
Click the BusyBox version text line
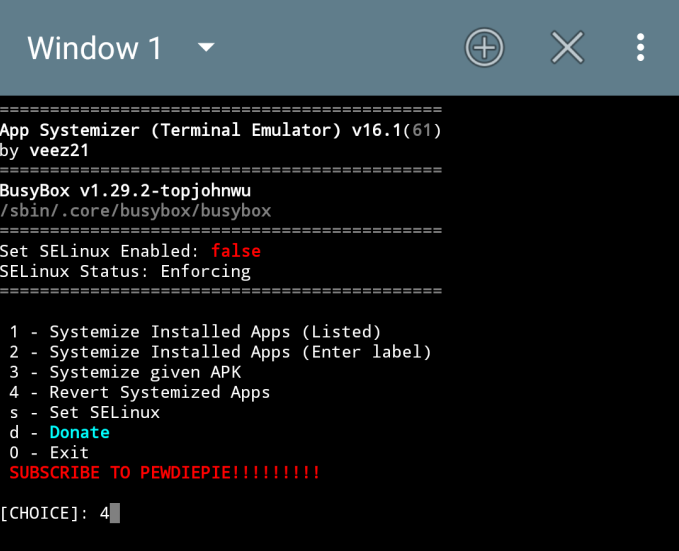(126, 191)
